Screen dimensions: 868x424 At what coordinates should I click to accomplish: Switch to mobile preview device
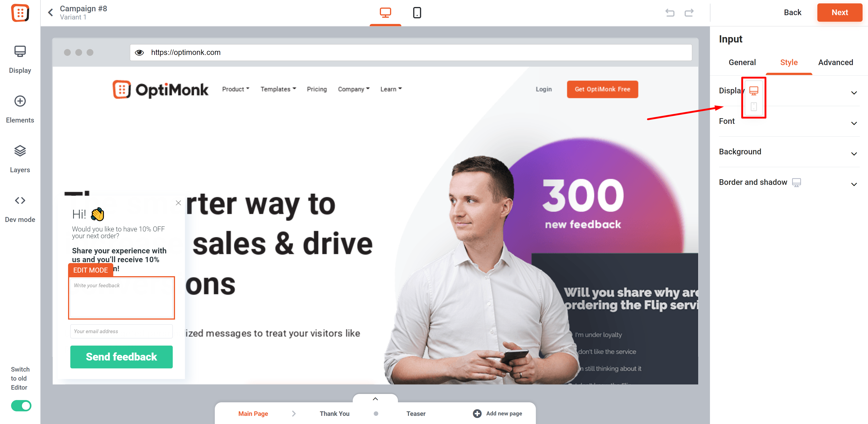(417, 12)
